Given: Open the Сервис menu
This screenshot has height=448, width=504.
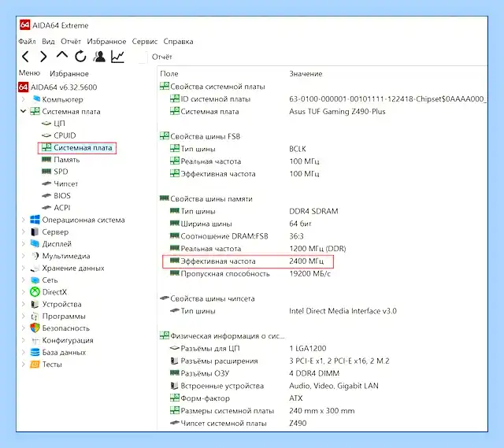Looking at the screenshot, I should (145, 42).
